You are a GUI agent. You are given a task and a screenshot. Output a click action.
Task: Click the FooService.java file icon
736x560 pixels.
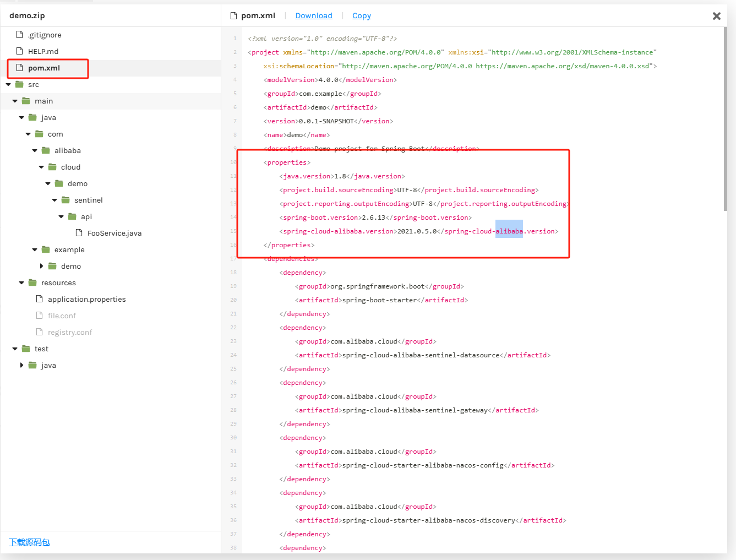click(x=79, y=233)
